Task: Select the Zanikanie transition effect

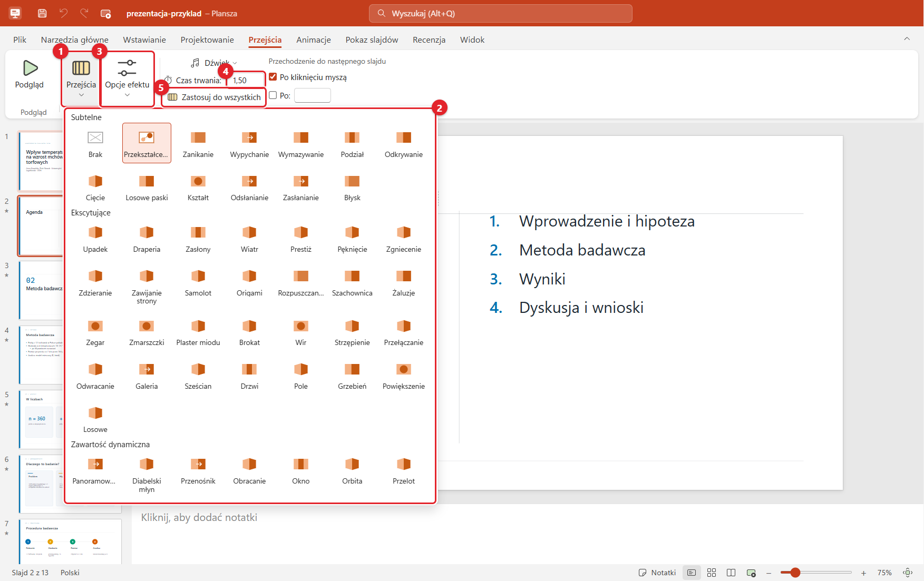Action: pyautogui.click(x=198, y=143)
